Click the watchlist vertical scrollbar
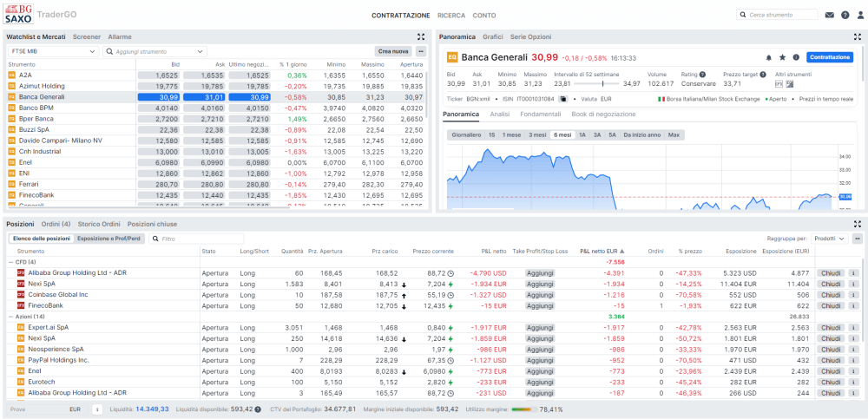 pyautogui.click(x=426, y=94)
